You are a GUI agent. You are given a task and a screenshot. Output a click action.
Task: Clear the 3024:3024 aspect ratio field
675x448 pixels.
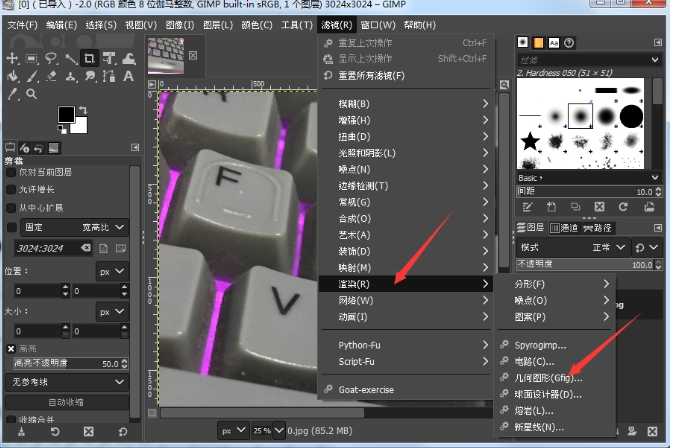[x=86, y=248]
